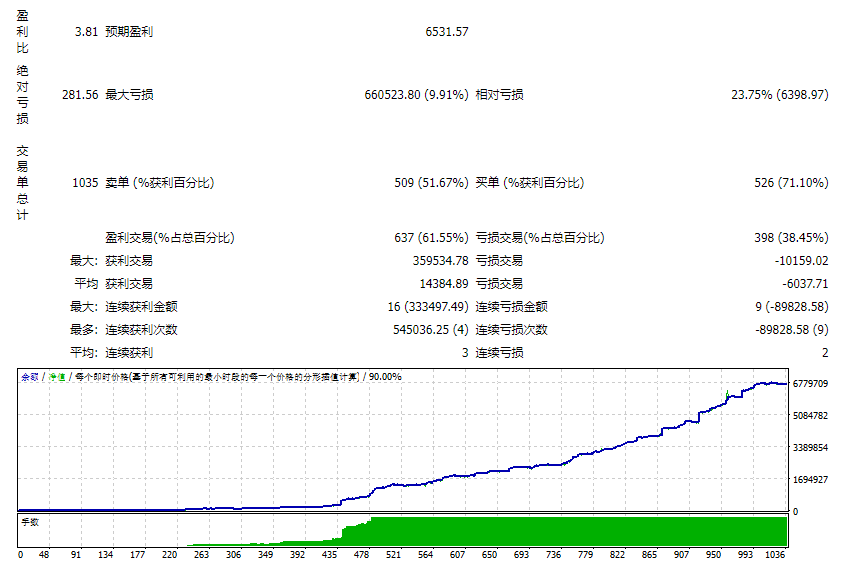The height and width of the screenshot is (563, 846).
Task: Select the 最大亏损 value 660523.80 (9.91%)
Action: point(416,95)
